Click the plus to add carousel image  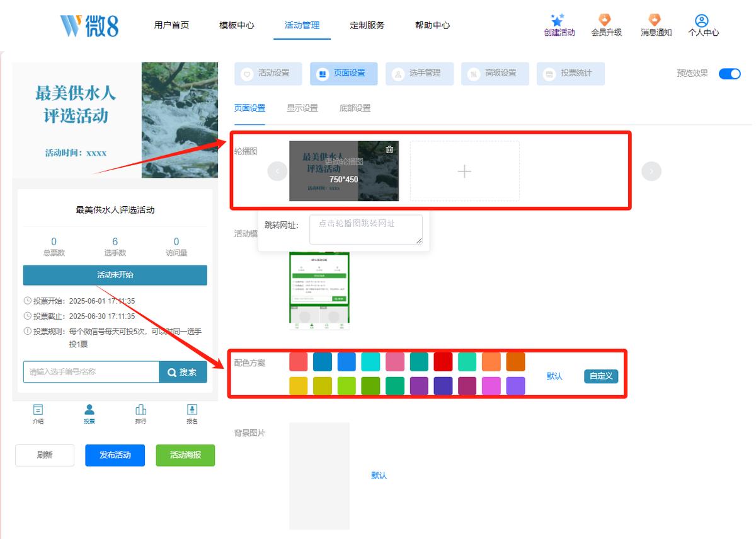pos(464,171)
